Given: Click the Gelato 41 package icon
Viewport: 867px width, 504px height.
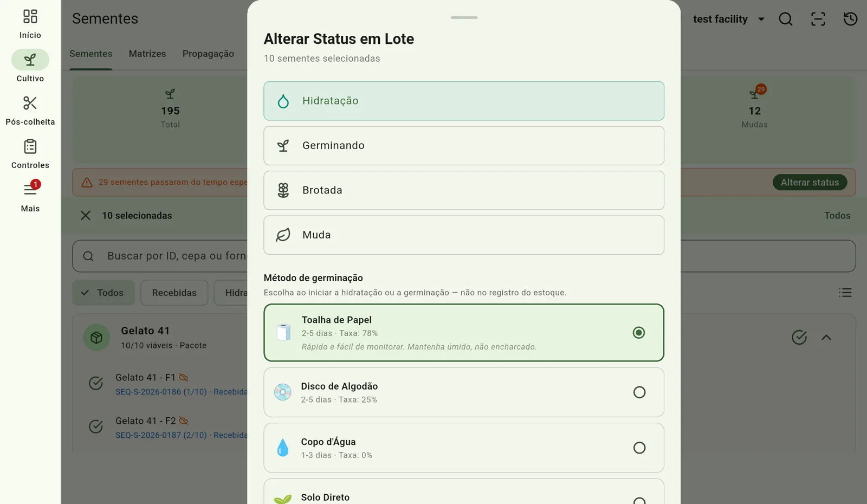Looking at the screenshot, I should click(96, 338).
